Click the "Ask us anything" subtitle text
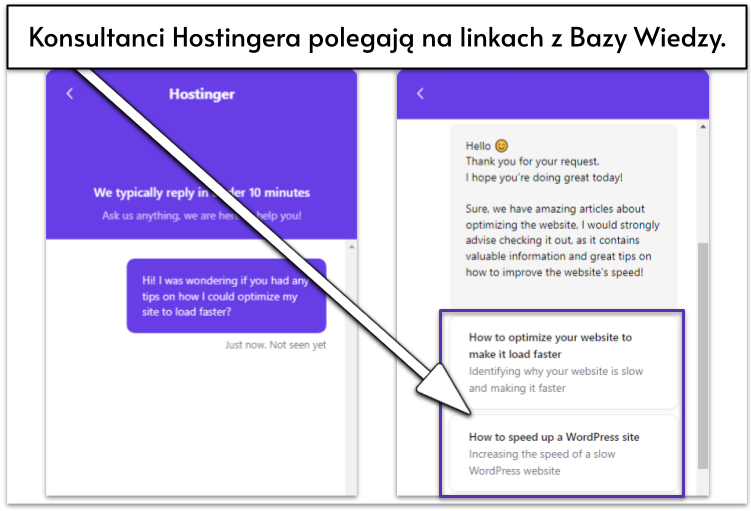The height and width of the screenshot is (511, 751). pos(201,216)
